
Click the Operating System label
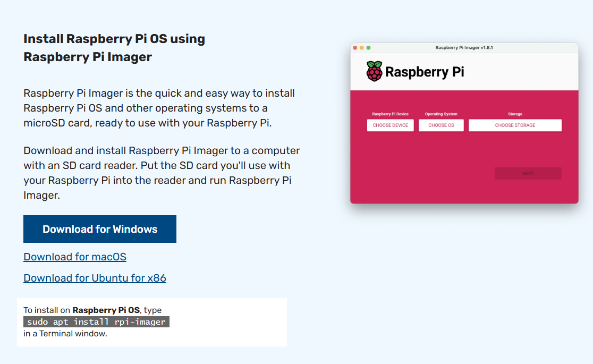(x=441, y=114)
